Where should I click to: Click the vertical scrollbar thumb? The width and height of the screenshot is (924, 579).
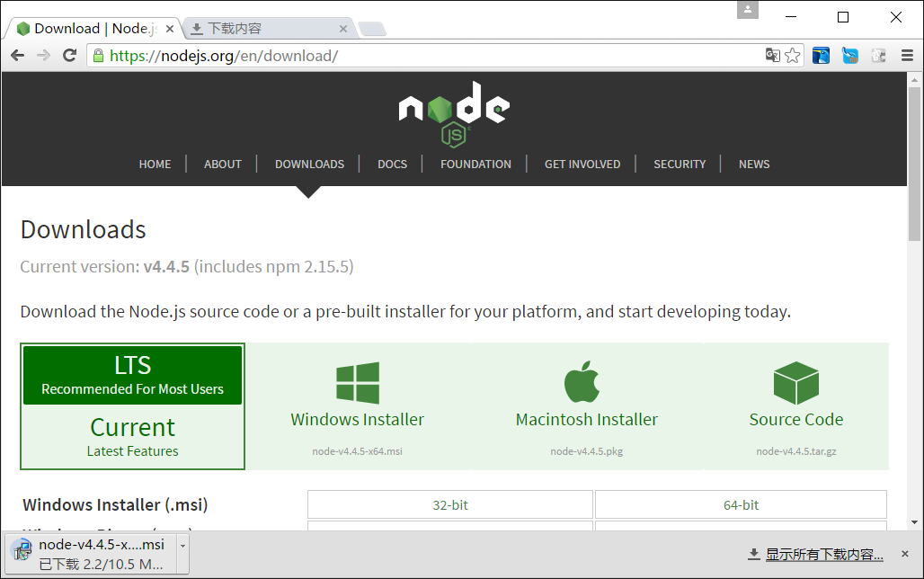click(x=914, y=164)
